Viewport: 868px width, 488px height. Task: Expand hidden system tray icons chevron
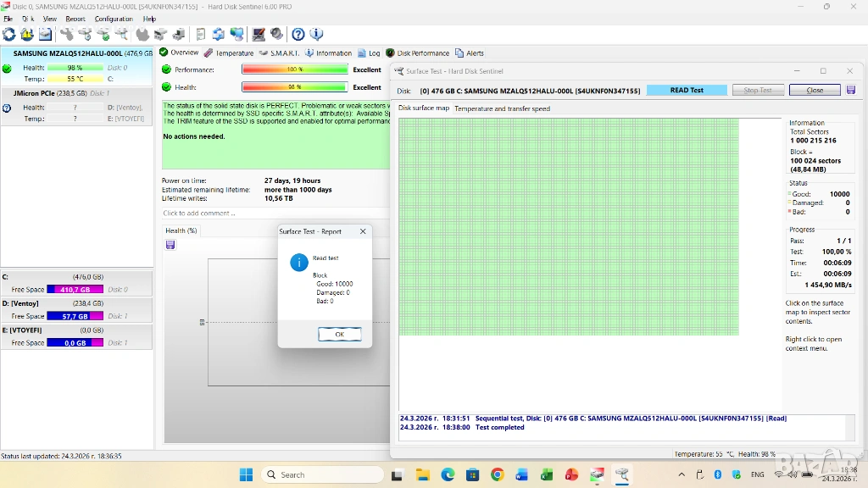(x=682, y=474)
